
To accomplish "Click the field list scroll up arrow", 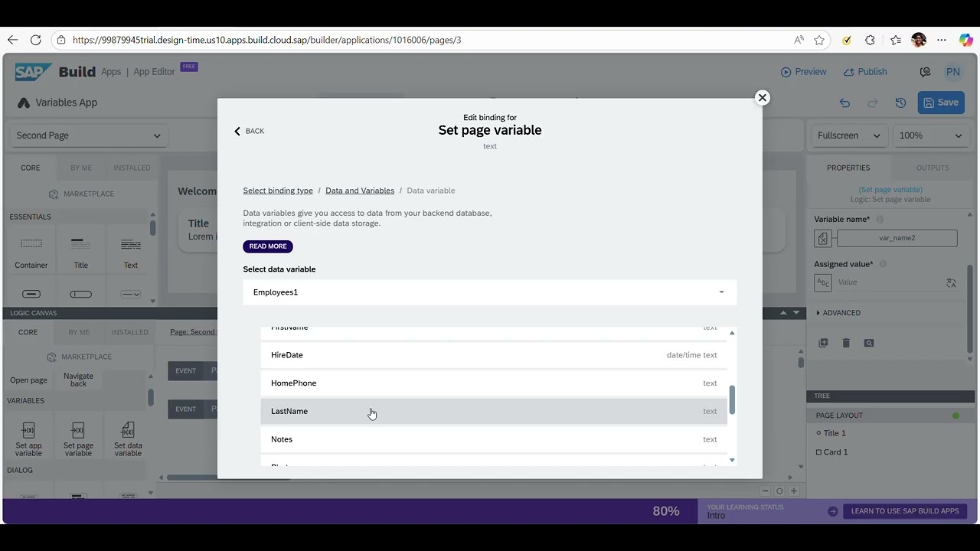I will [732, 333].
